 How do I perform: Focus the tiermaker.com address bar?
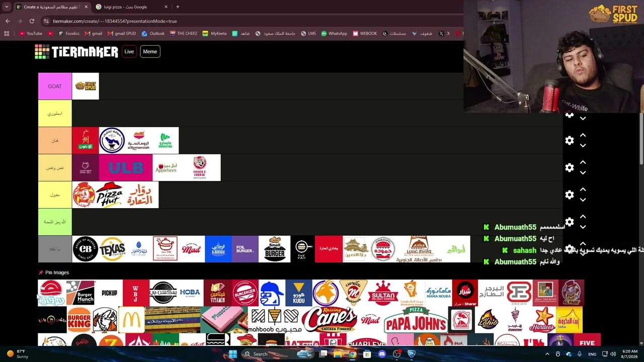tap(252, 21)
